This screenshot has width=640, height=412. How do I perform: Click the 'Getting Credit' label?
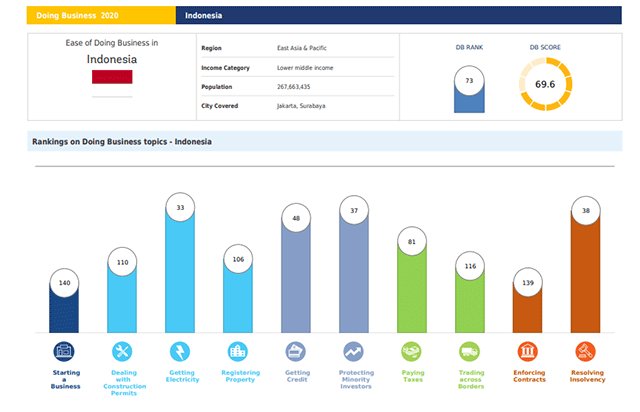click(298, 376)
